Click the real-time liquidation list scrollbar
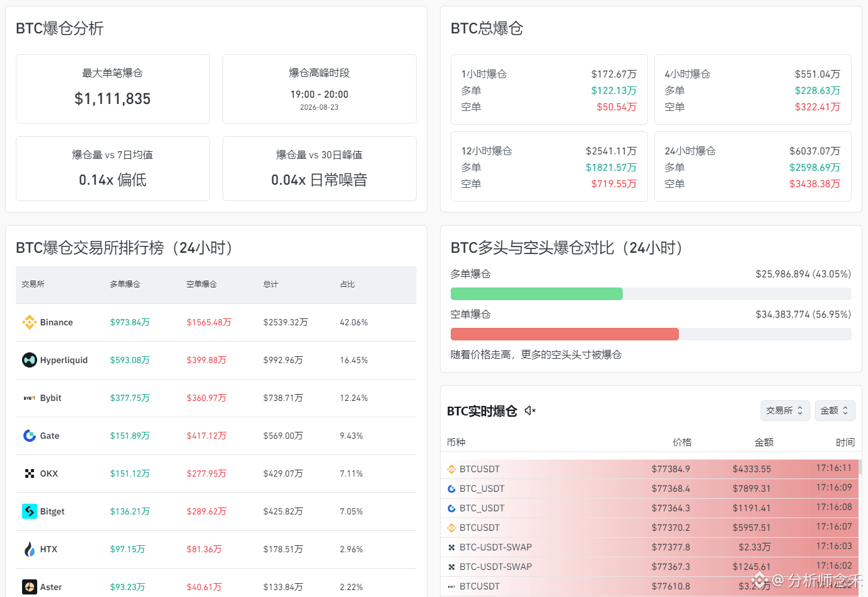 tap(860, 467)
